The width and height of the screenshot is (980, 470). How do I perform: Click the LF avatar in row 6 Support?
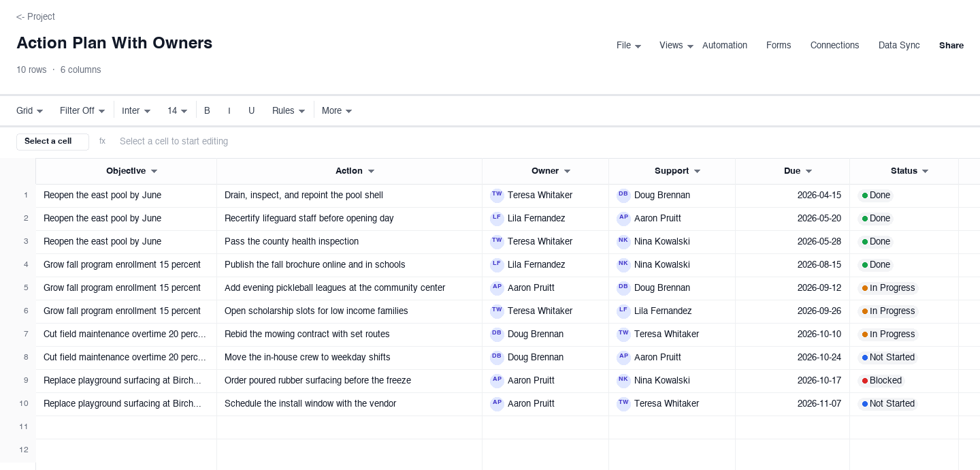click(623, 311)
